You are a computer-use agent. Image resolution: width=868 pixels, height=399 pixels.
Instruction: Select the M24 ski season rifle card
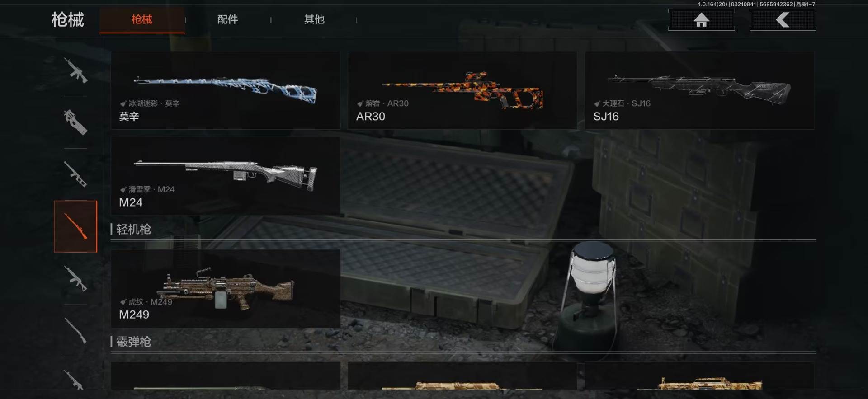[x=226, y=176]
